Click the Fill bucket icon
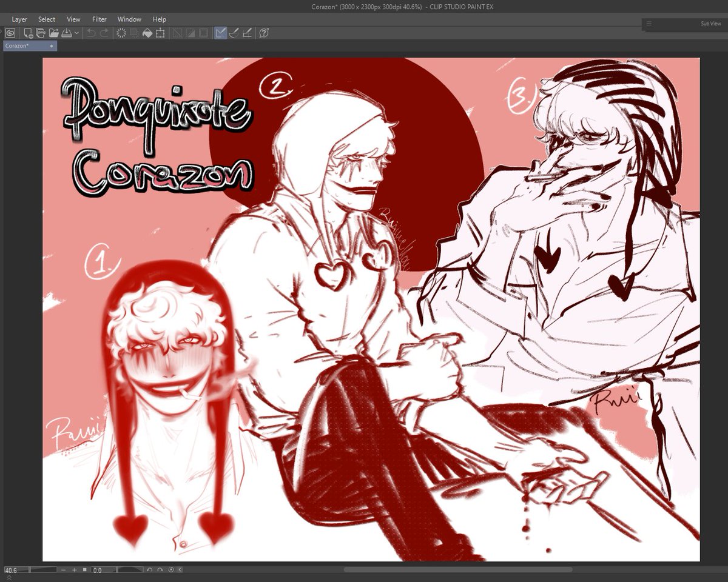Screen dimensions: 728x582 (x=147, y=33)
